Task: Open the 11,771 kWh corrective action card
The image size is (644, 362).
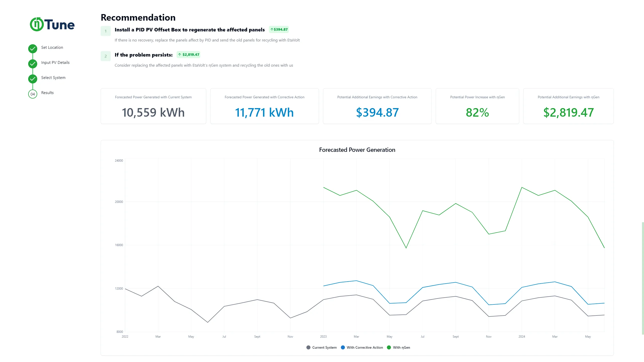Action: (265, 106)
